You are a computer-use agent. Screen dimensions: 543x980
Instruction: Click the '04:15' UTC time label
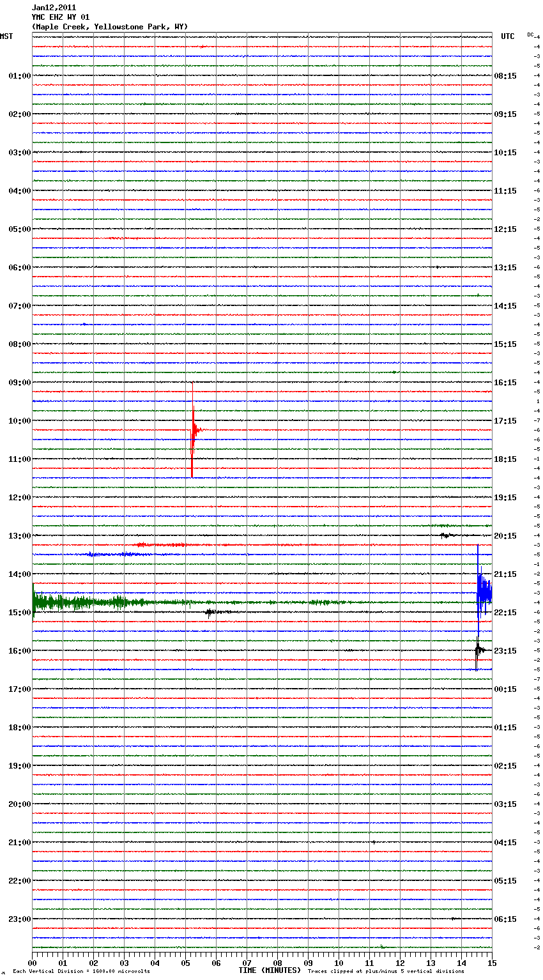505,843
